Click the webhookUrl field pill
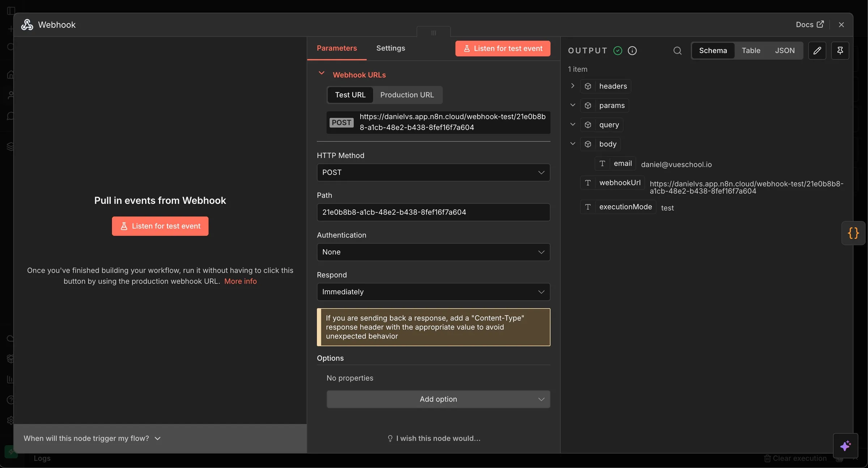 click(x=612, y=183)
